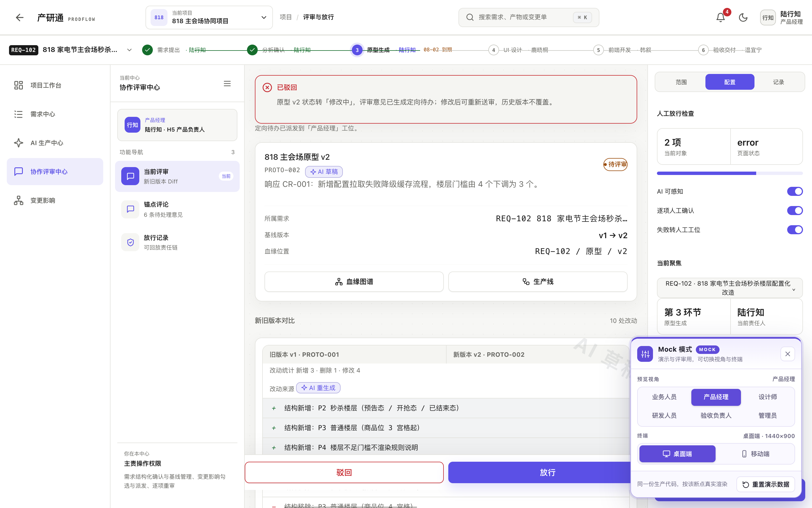812x508 pixels.
Task: Open 需求中心 in sidebar
Action: point(55,114)
